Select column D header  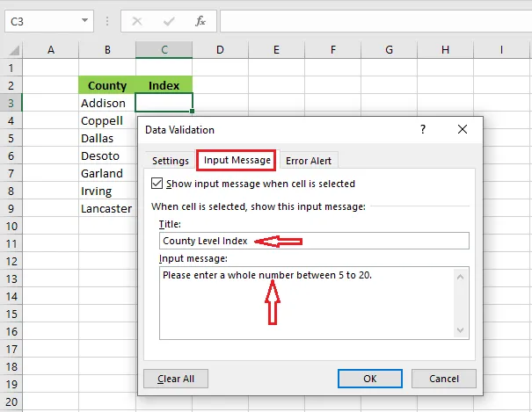tap(220, 50)
